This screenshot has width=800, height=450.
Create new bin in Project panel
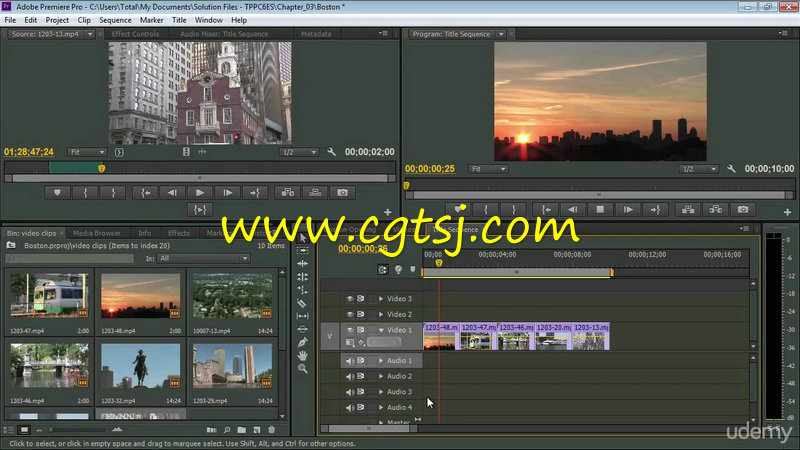click(x=241, y=430)
